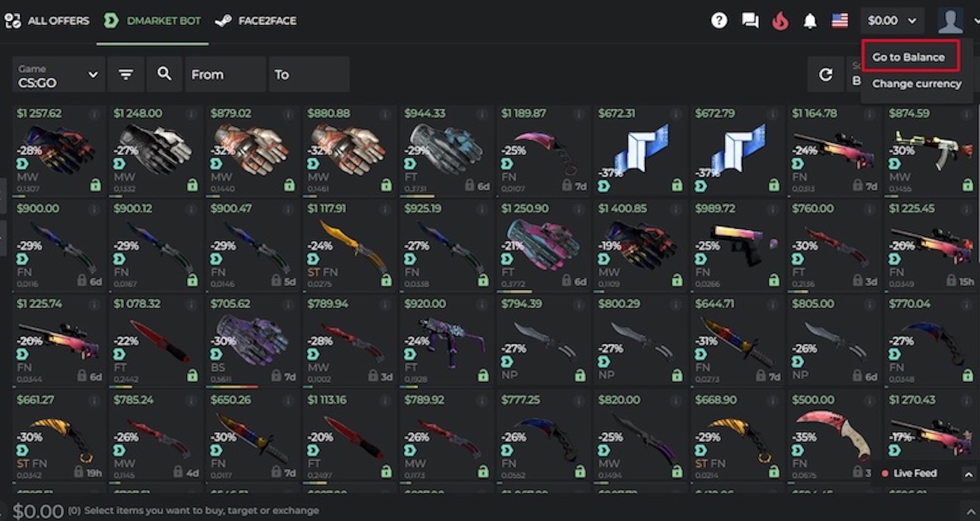Switch to the Face2Face tab
Screen dimensions: 980x521
256,21
